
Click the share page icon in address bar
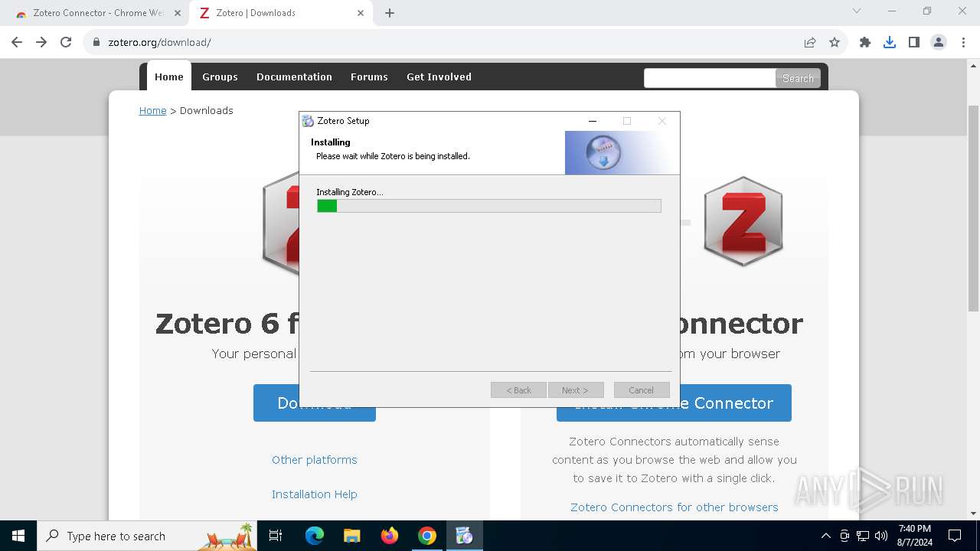click(810, 42)
